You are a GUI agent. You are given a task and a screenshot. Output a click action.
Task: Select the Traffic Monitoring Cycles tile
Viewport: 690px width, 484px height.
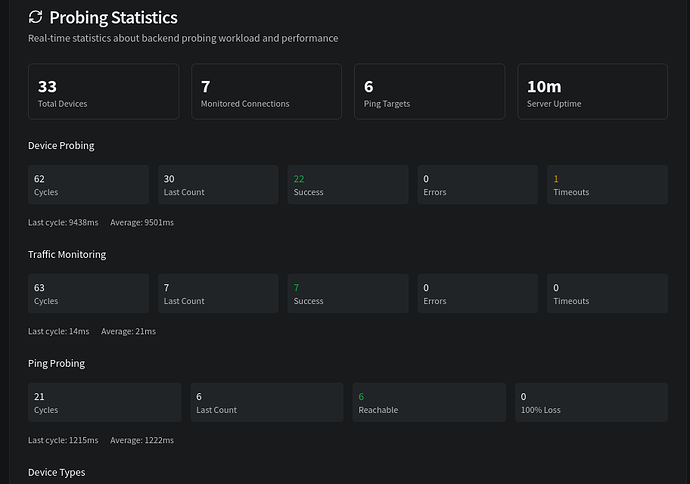(x=88, y=294)
